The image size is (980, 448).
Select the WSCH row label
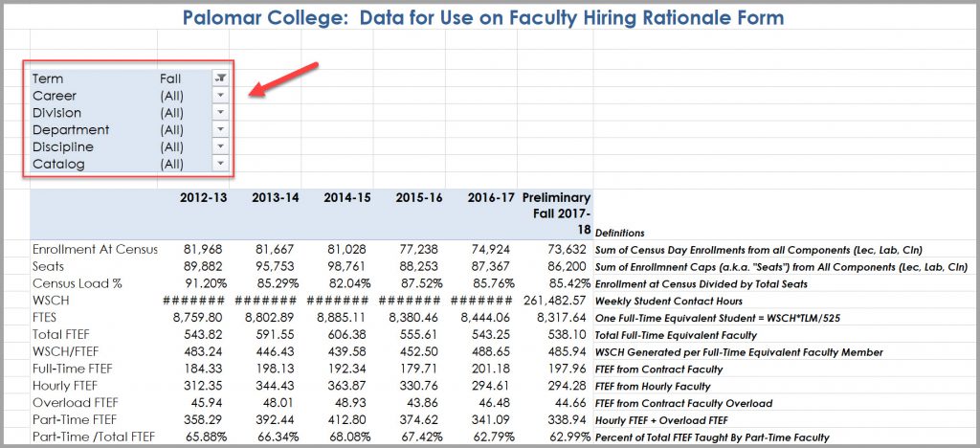coord(51,301)
